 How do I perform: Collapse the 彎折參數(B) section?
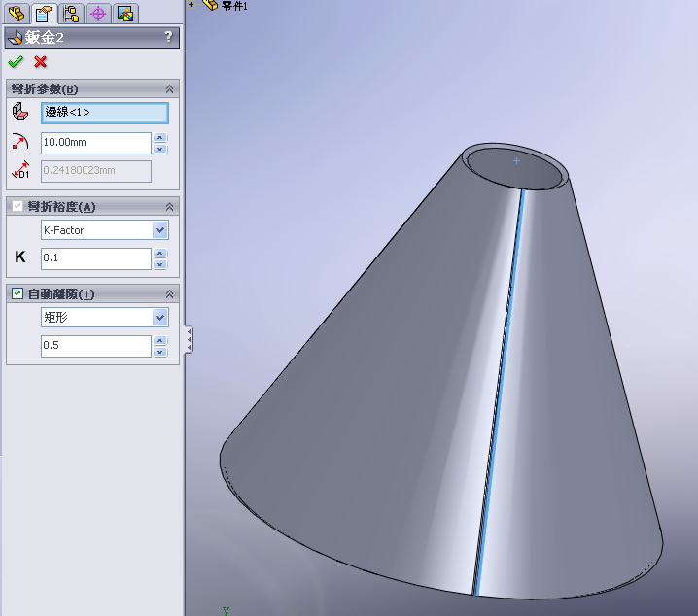[x=169, y=89]
